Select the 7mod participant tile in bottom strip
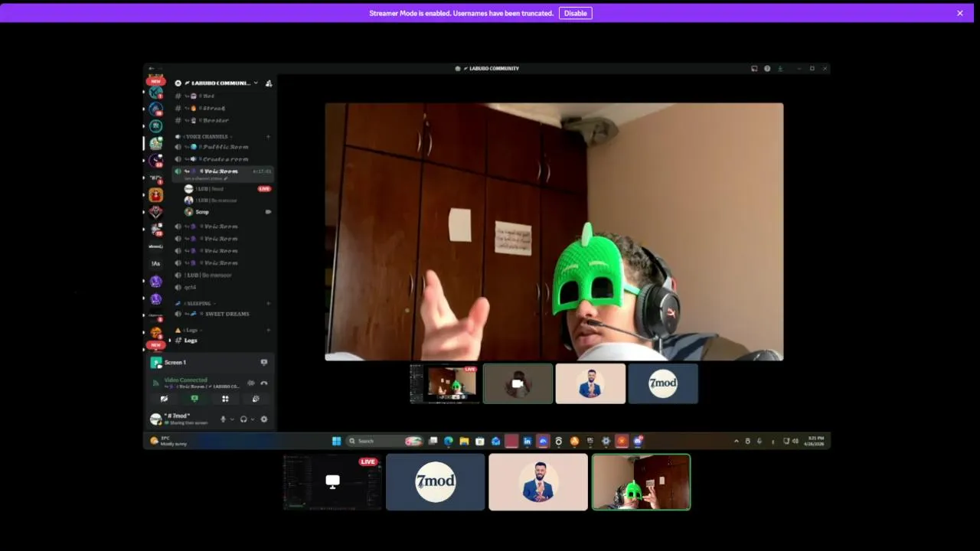 point(435,482)
